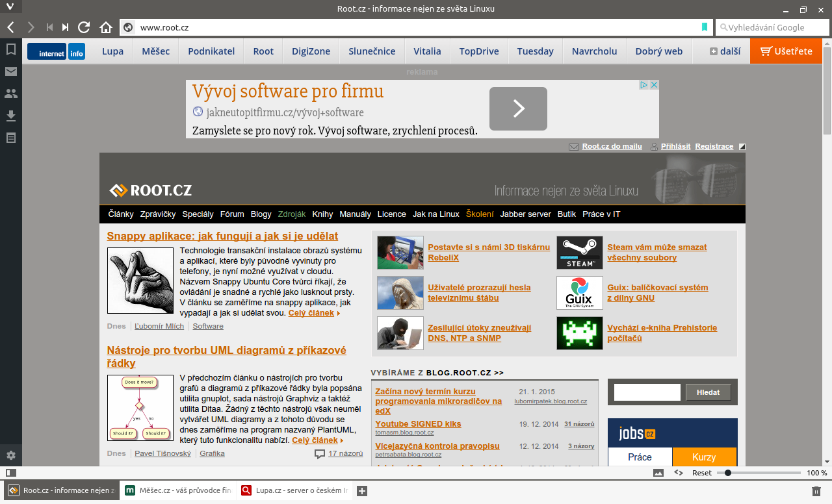The width and height of the screenshot is (832, 504).
Task: Open the Contacts panel
Action: (x=10, y=94)
